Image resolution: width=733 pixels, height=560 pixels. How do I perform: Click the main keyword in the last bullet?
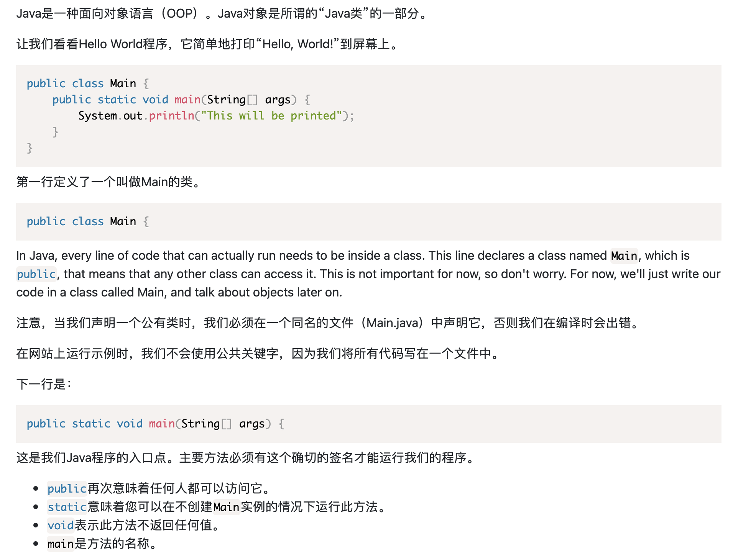tap(60, 544)
